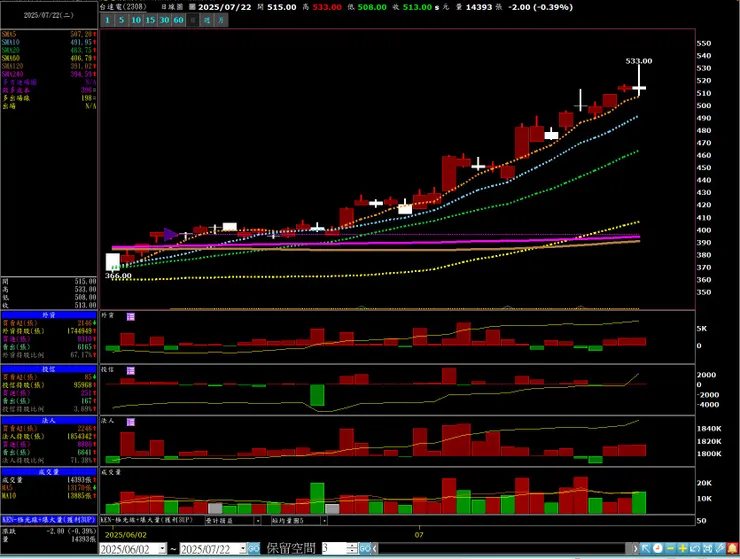Click the cursor arrow tool icon
The image size is (740, 559).
pyautogui.click(x=646, y=549)
